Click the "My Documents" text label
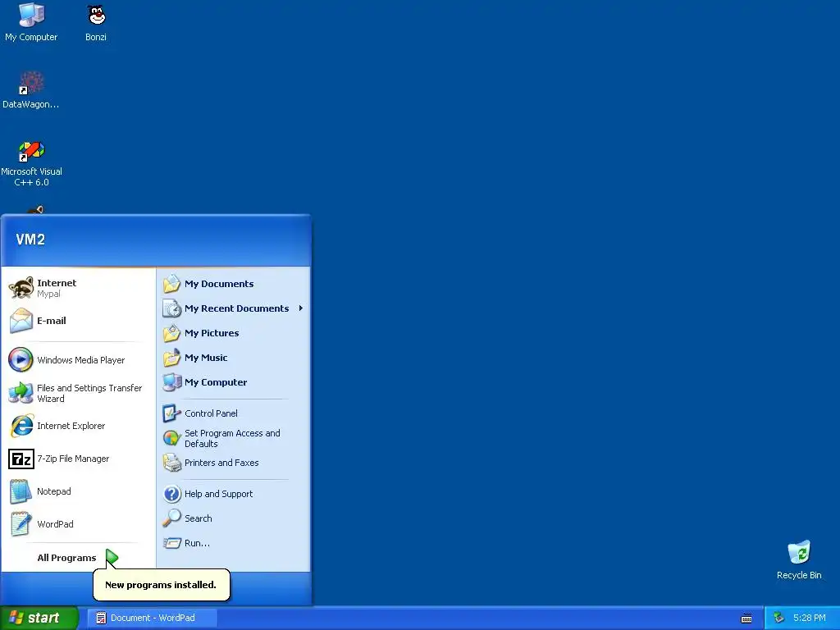This screenshot has width=840, height=630. pos(219,284)
